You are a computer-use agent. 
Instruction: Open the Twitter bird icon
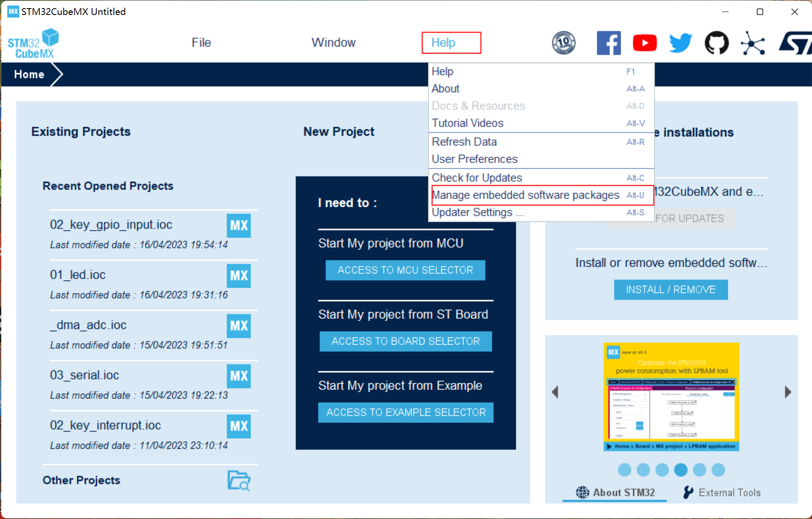pos(680,43)
